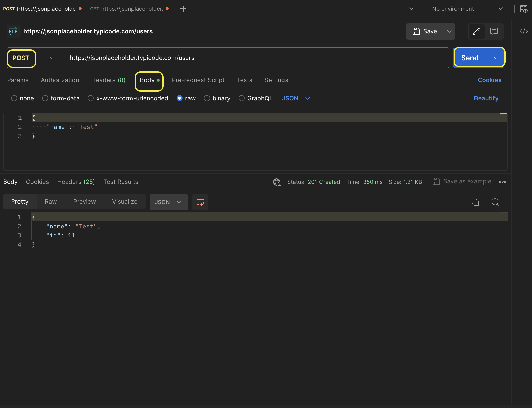Open response Headers (25) tab
The image size is (532, 408).
pos(76,182)
